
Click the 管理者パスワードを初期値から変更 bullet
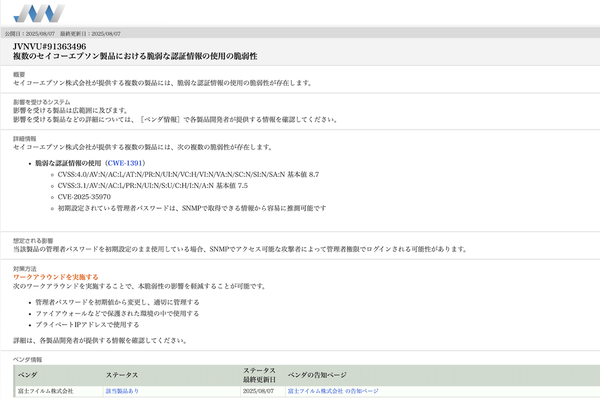pos(117,302)
